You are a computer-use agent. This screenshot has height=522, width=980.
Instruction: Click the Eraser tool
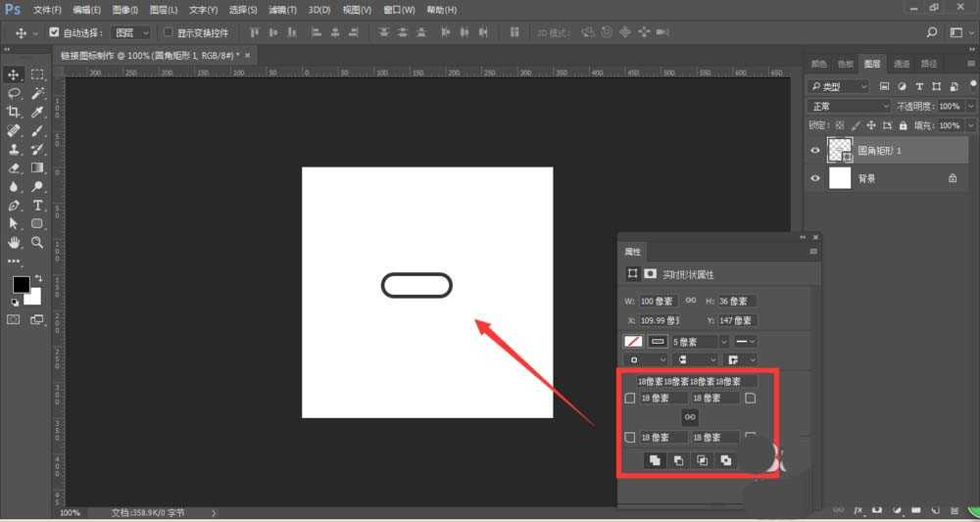(x=15, y=168)
